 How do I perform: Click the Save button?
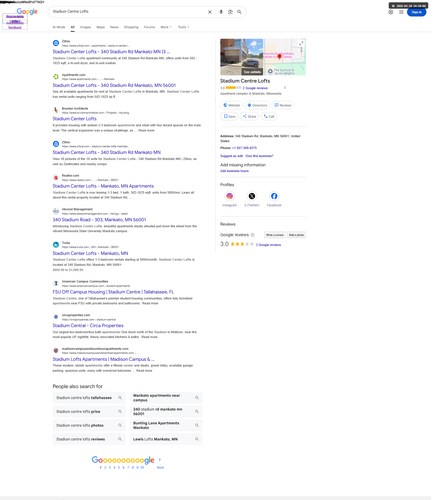(x=229, y=116)
